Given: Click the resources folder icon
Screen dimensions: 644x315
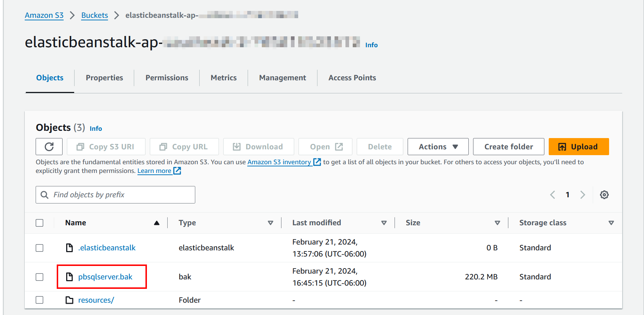Looking at the screenshot, I should [69, 300].
